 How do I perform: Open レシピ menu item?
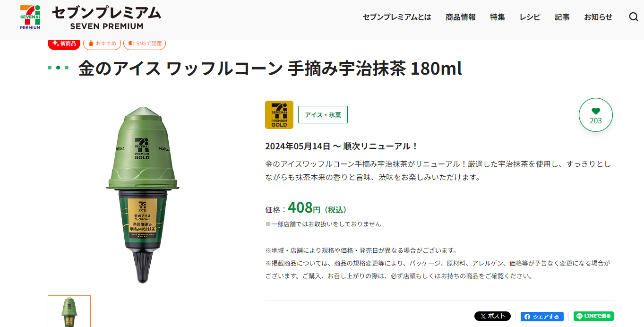530,17
